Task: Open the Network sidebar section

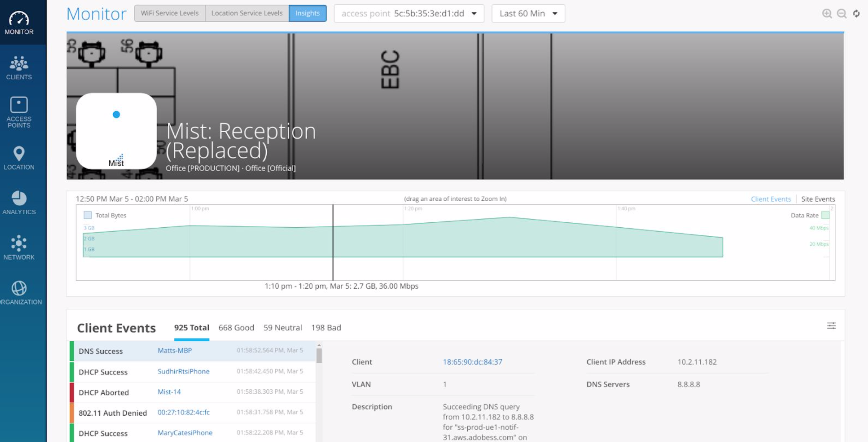Action: pos(19,248)
